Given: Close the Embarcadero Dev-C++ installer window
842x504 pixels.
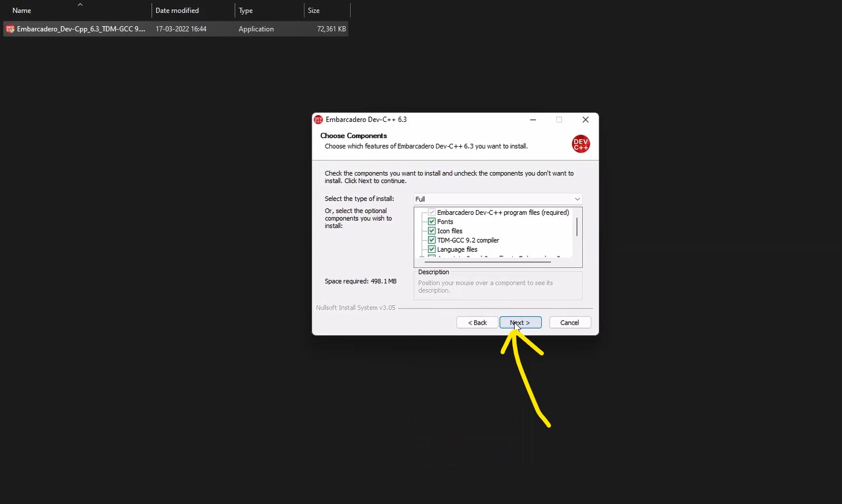Looking at the screenshot, I should pyautogui.click(x=585, y=120).
